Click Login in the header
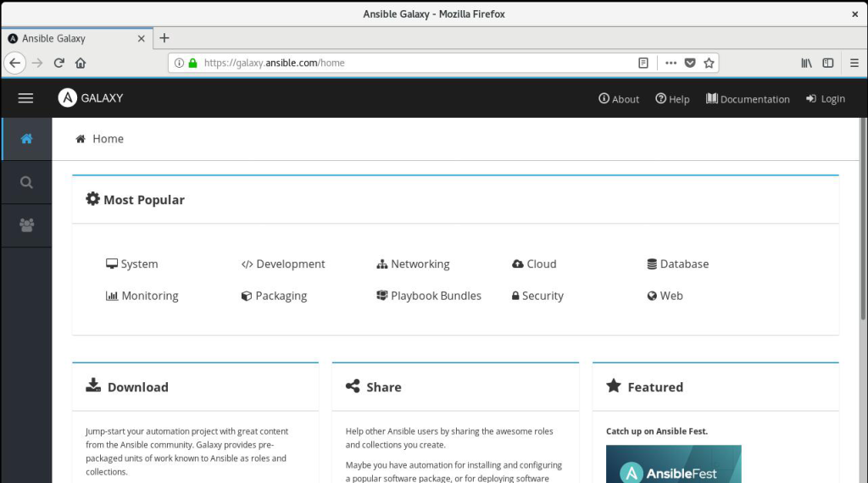868x483 pixels. tap(826, 98)
